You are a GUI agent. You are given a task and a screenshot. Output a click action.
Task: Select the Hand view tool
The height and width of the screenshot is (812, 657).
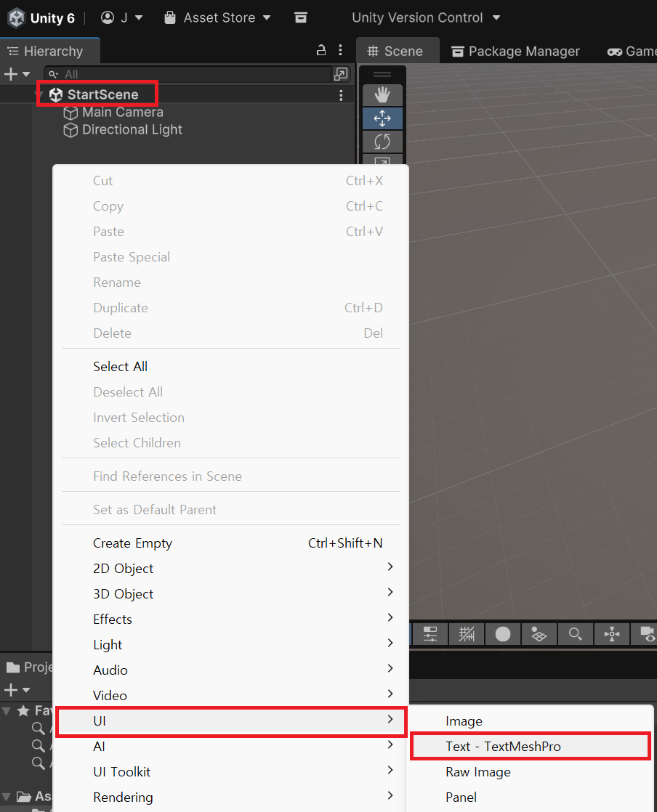[382, 95]
